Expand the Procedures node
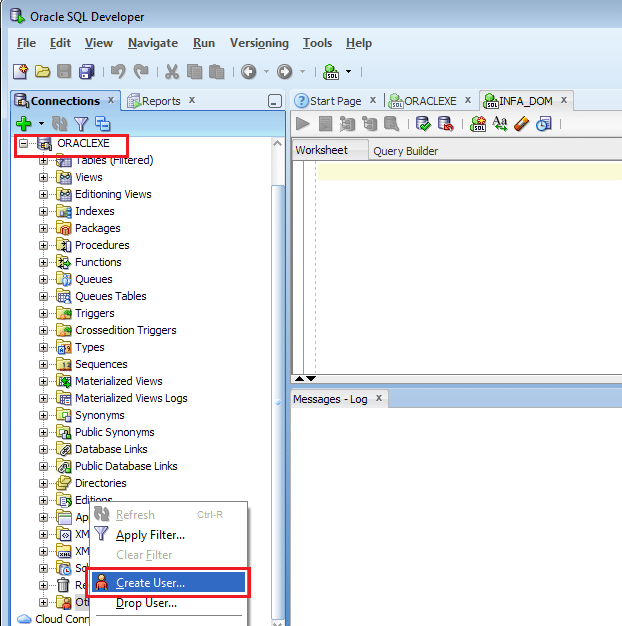Image resolution: width=622 pixels, height=626 pixels. (x=43, y=245)
